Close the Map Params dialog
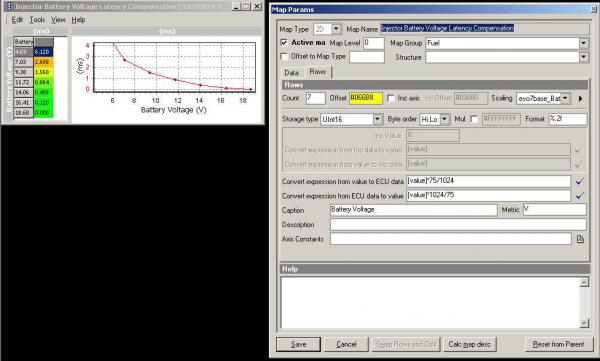This screenshot has width=600, height=361. tap(594, 10)
